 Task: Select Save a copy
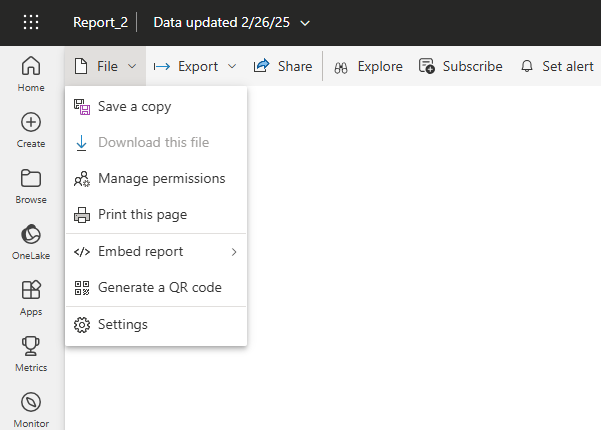click(x=134, y=107)
